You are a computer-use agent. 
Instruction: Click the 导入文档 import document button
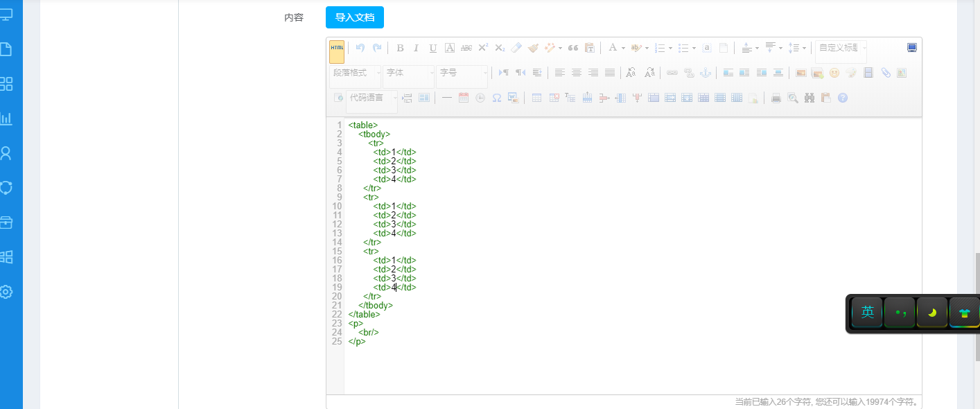[354, 17]
